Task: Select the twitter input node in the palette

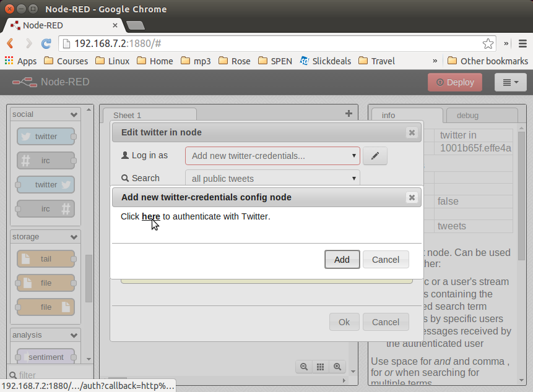Action: click(45, 136)
